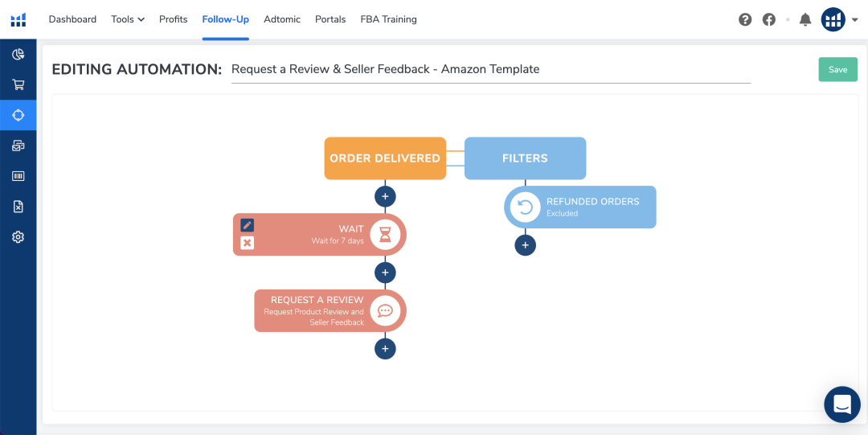Click the chat bubble icon on Request a Review

385,311
